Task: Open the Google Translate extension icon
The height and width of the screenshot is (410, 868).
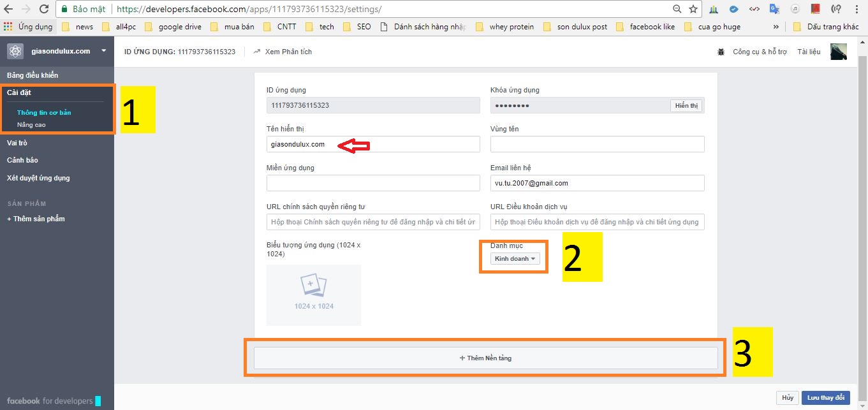Action: point(774,9)
